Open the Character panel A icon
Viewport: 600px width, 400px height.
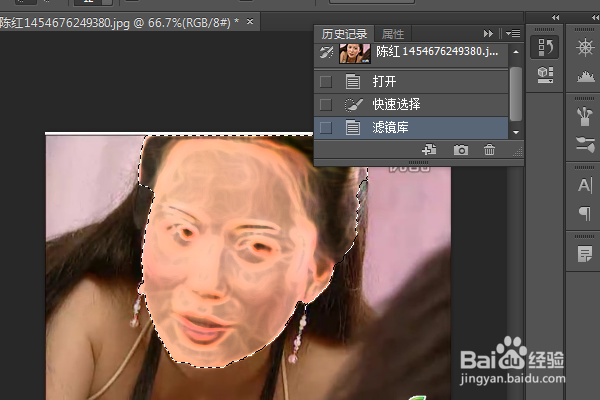pyautogui.click(x=585, y=185)
